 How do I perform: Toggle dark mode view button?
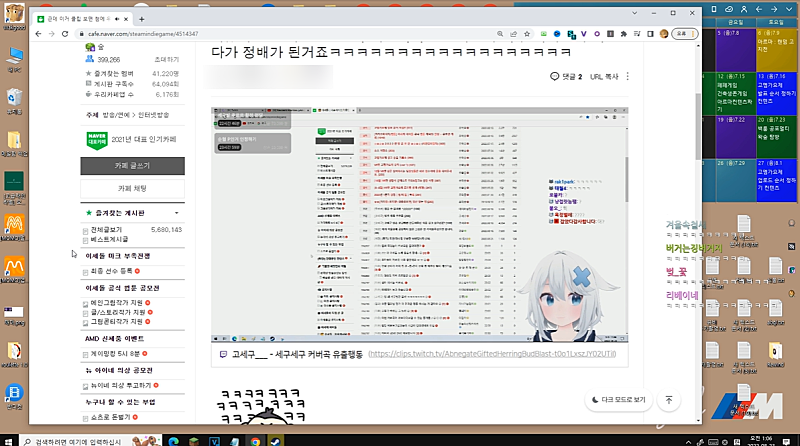(x=618, y=399)
